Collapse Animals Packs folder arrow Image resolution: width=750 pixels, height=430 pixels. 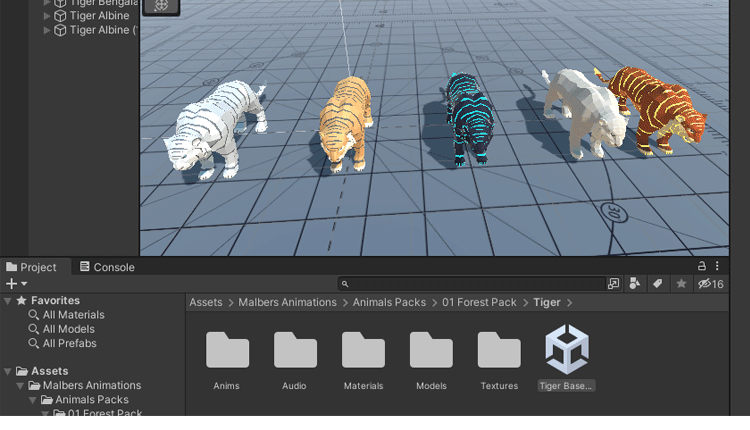coord(33,400)
